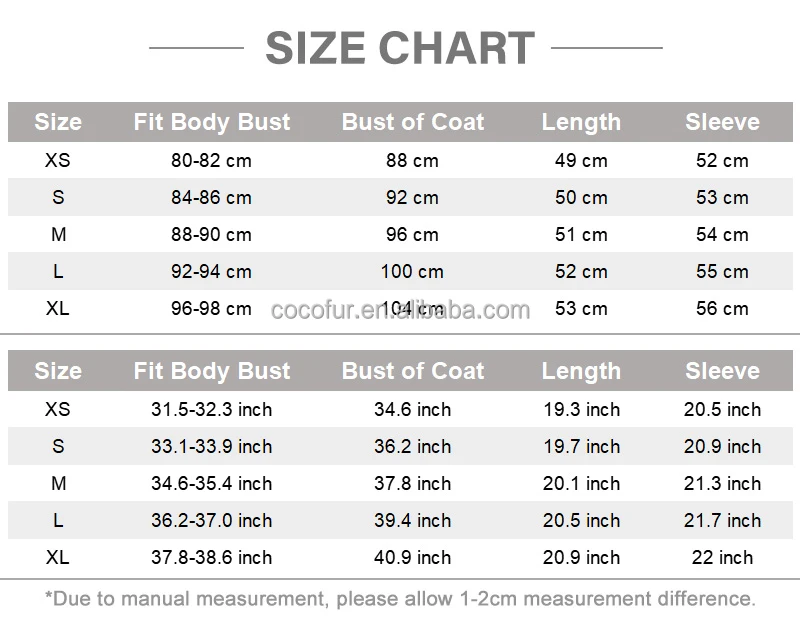Viewport: 800px width, 617px height.
Task: Click the Bust of Coat header in inch table
Action: [x=413, y=371]
